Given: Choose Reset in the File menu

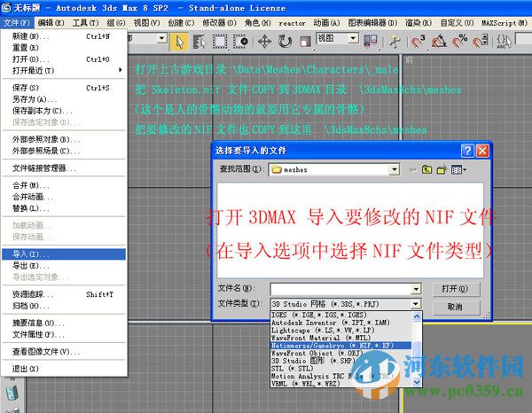Looking at the screenshot, I should tap(64, 48).
